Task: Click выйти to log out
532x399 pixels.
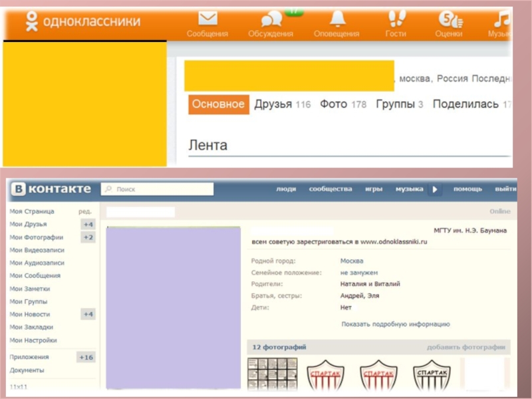Action: click(x=505, y=189)
